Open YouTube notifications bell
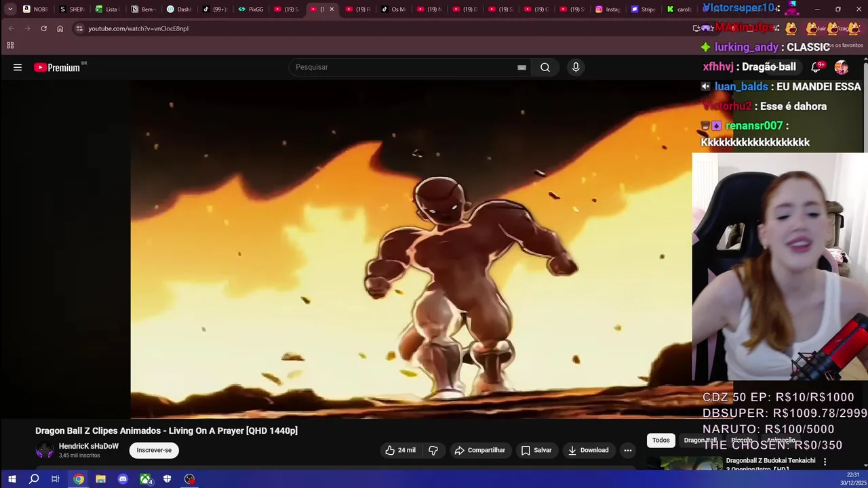Screen dimensions: 868x488 point(816,66)
